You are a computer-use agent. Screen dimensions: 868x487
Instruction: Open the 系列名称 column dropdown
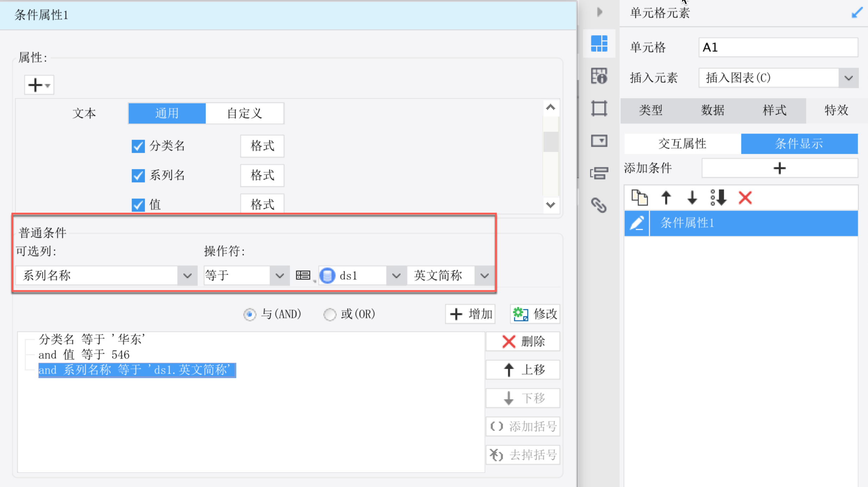click(x=187, y=276)
